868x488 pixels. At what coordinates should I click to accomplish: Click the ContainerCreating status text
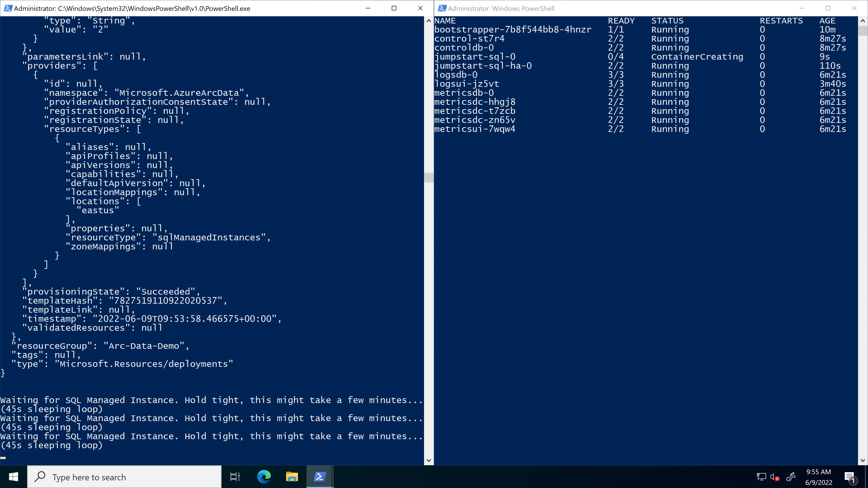697,56
